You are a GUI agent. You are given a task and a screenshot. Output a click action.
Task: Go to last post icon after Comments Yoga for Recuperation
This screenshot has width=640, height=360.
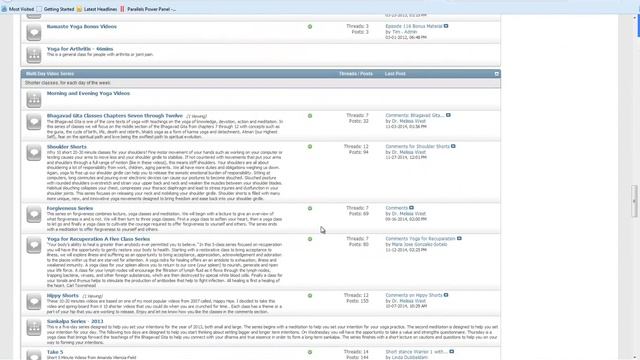(459, 238)
